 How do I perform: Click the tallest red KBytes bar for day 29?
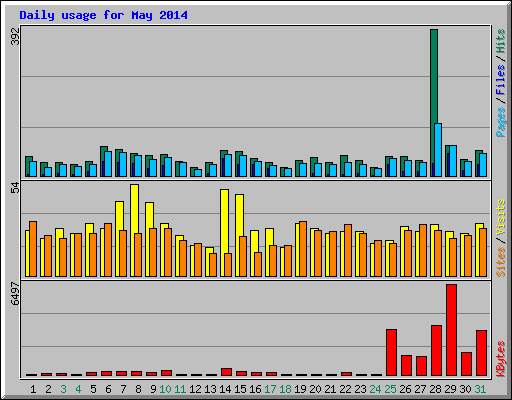(451, 330)
